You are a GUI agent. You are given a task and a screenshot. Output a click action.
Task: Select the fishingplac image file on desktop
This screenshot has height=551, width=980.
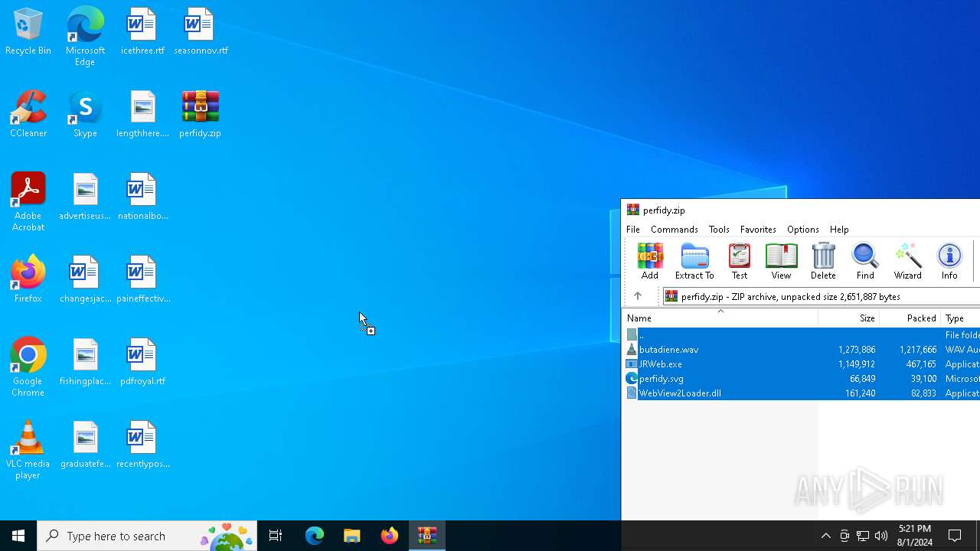tap(85, 363)
